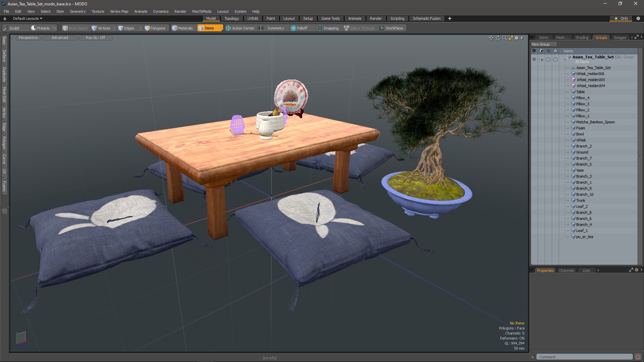Expand the Render menu
The image size is (644, 362).
[180, 11]
